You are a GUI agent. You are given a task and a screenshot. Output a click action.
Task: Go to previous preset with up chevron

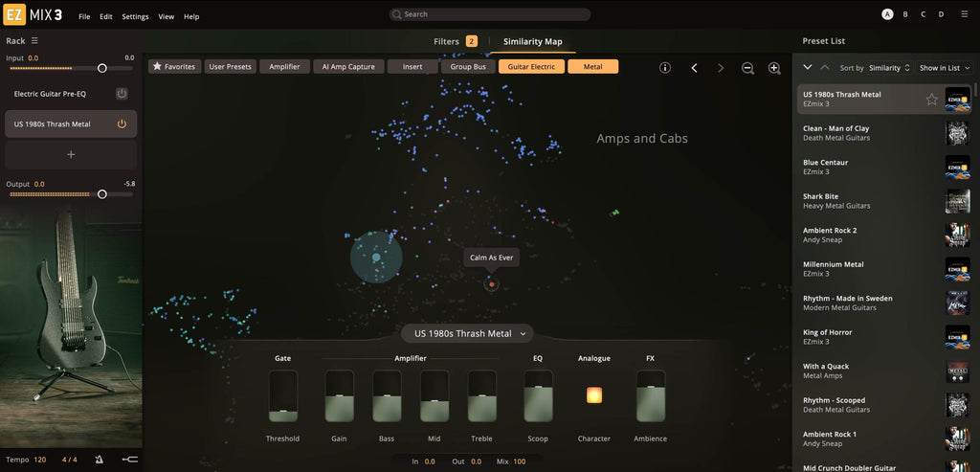tap(824, 67)
